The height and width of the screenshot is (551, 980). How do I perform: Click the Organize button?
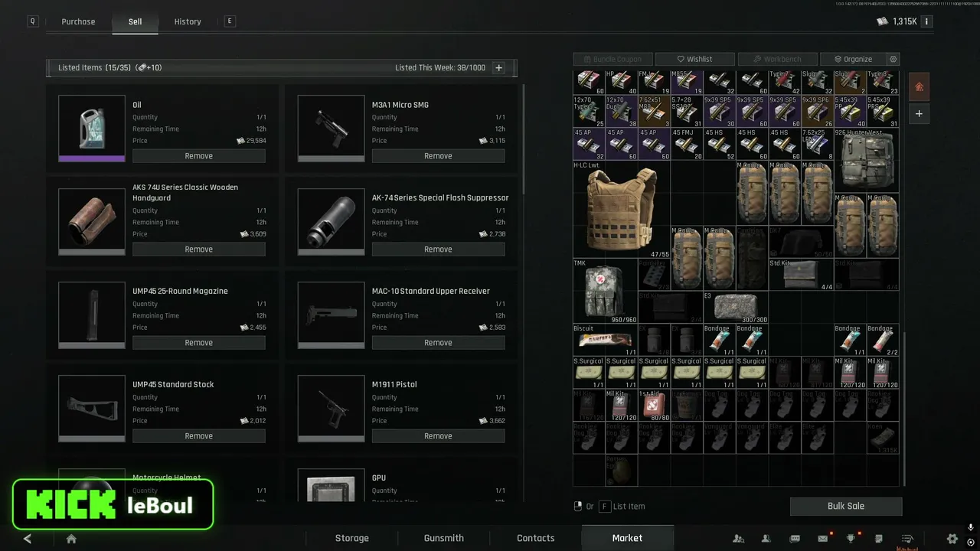853,59
